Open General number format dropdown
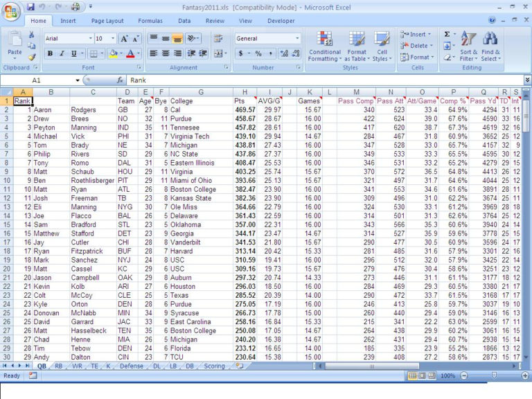532x399 pixels. click(297, 38)
